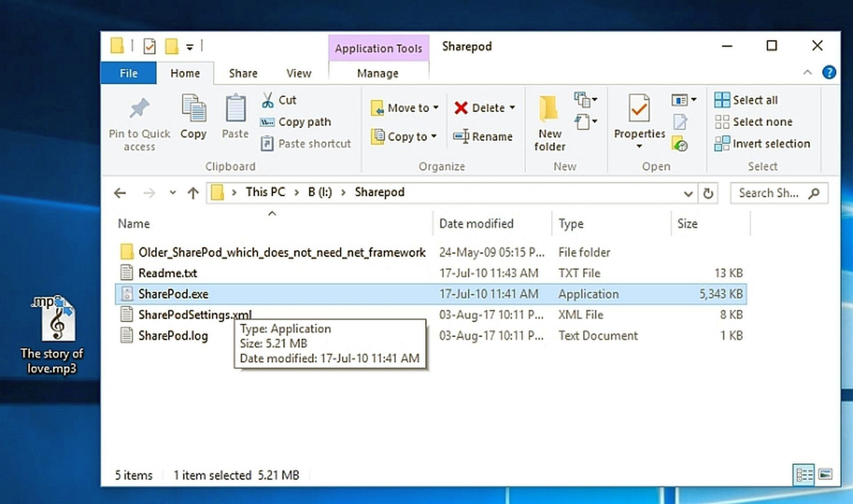Click Invert selection
This screenshot has height=504, width=853.
click(762, 143)
